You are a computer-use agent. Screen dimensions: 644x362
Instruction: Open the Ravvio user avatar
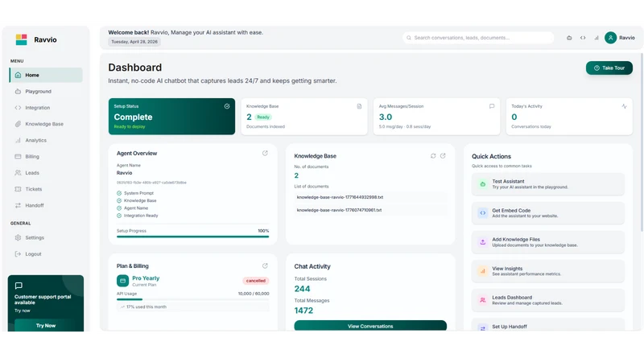pyautogui.click(x=611, y=38)
